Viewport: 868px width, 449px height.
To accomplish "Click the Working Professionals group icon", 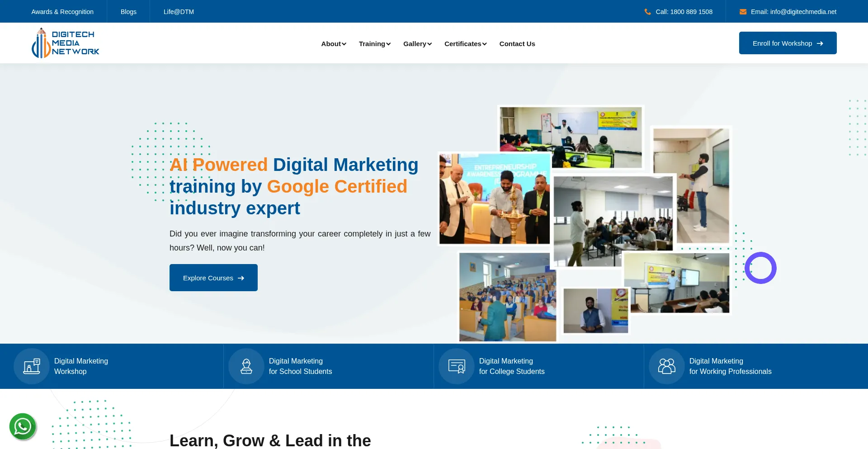I will [x=667, y=366].
